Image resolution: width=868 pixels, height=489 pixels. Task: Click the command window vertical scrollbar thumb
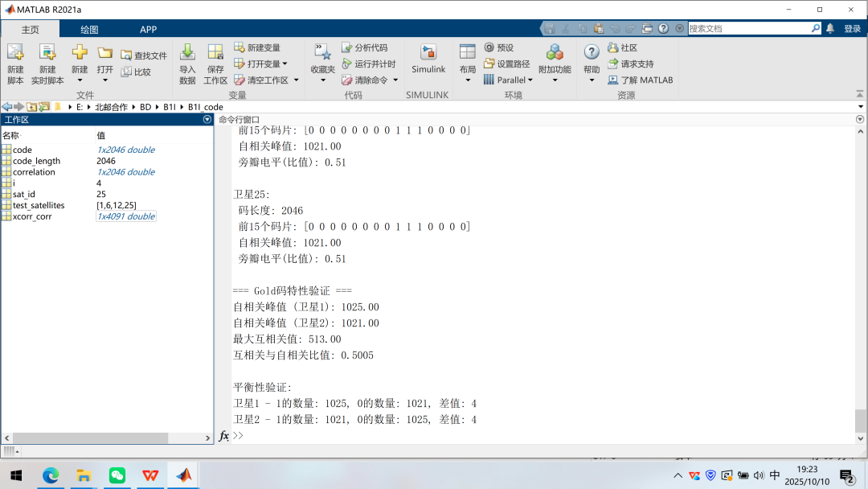coord(860,421)
